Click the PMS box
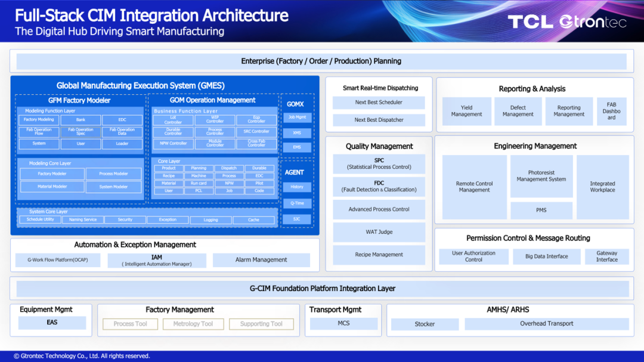This screenshot has height=362, width=644. pyautogui.click(x=541, y=210)
